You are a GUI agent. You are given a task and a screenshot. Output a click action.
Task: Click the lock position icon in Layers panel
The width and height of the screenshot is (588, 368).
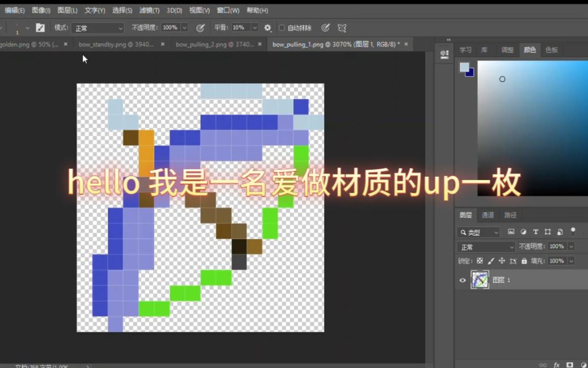click(501, 261)
